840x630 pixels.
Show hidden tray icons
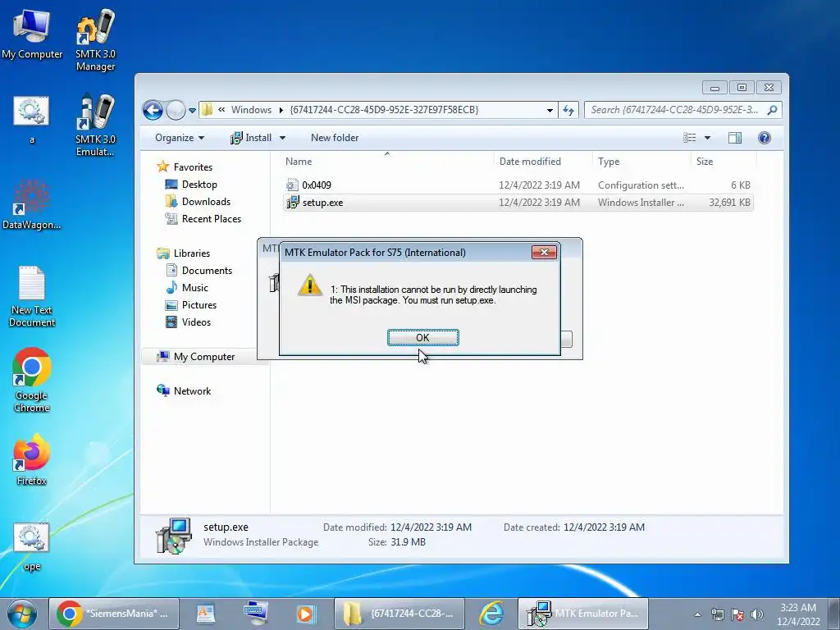point(697,614)
